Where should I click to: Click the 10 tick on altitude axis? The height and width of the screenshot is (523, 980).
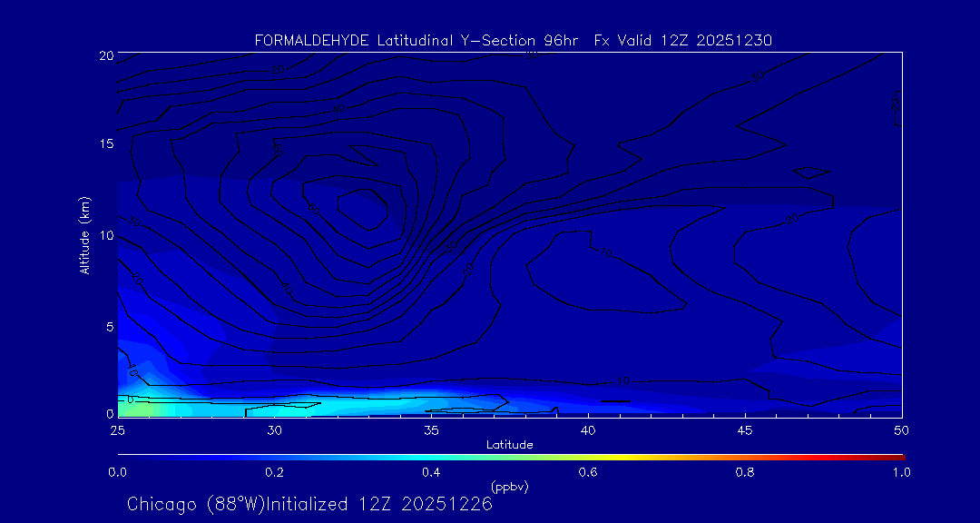click(105, 235)
